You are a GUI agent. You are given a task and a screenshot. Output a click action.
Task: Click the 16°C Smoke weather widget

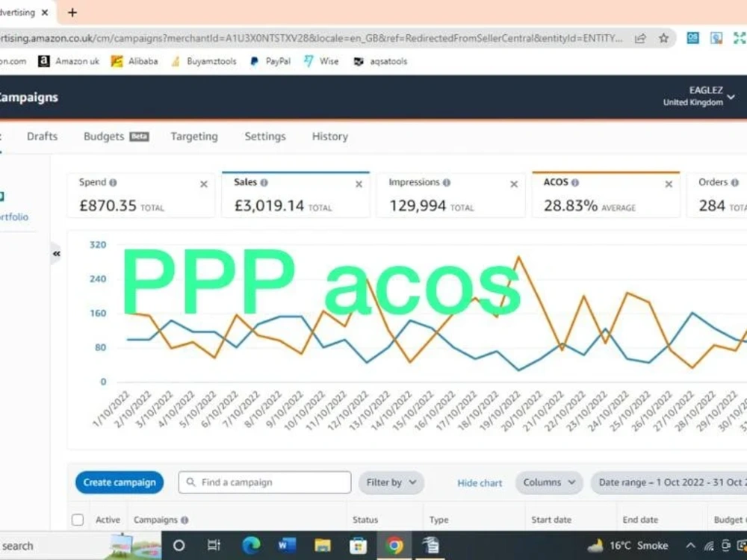(627, 546)
